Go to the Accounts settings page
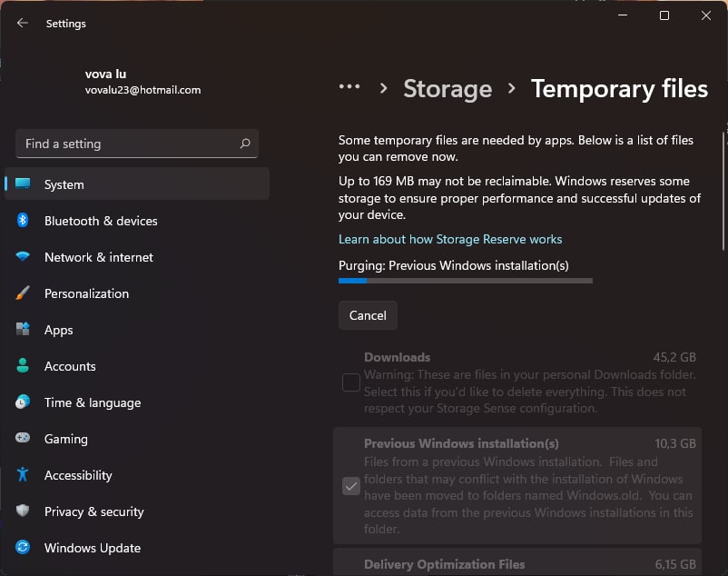The width and height of the screenshot is (728, 576). click(137, 366)
